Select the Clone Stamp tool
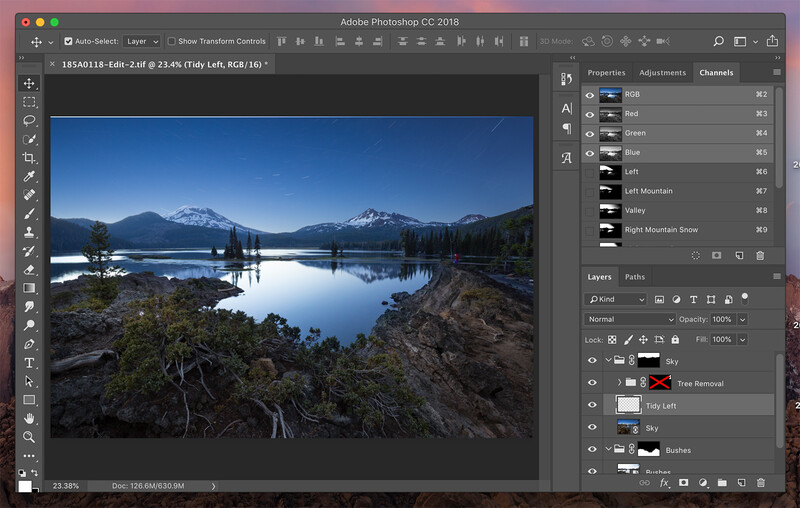This screenshot has width=800, height=508. [x=29, y=232]
